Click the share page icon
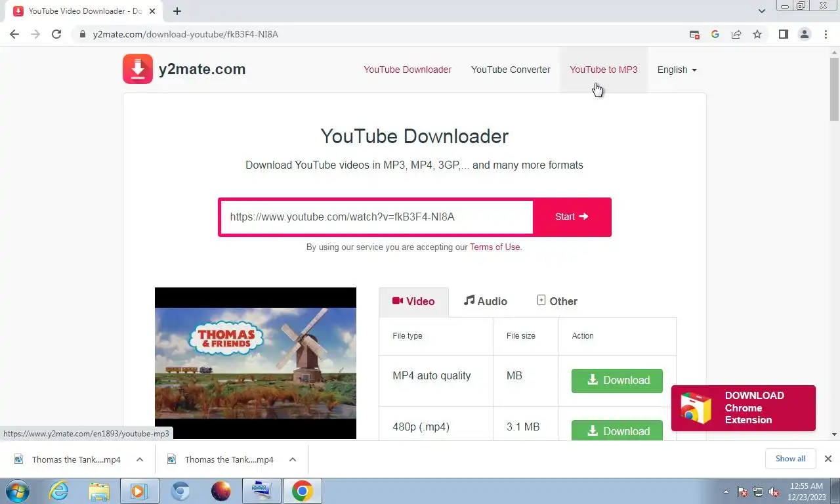This screenshot has width=840, height=504. 736,34
